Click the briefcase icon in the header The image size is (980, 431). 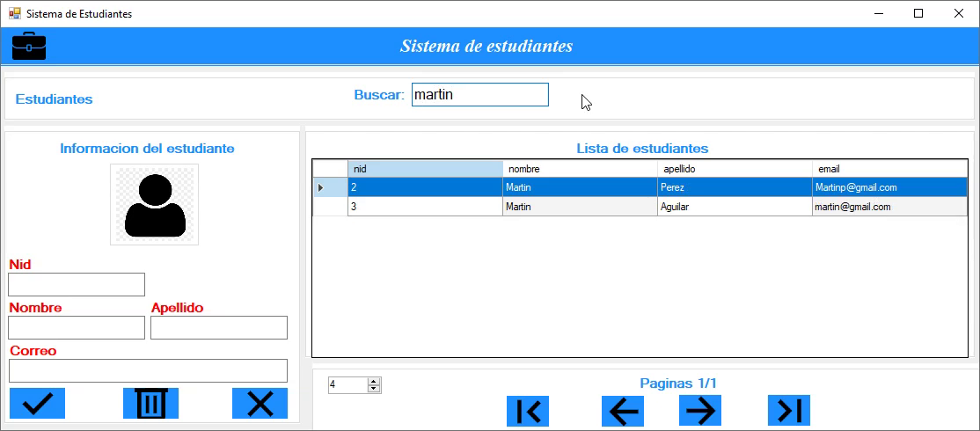[x=29, y=46]
